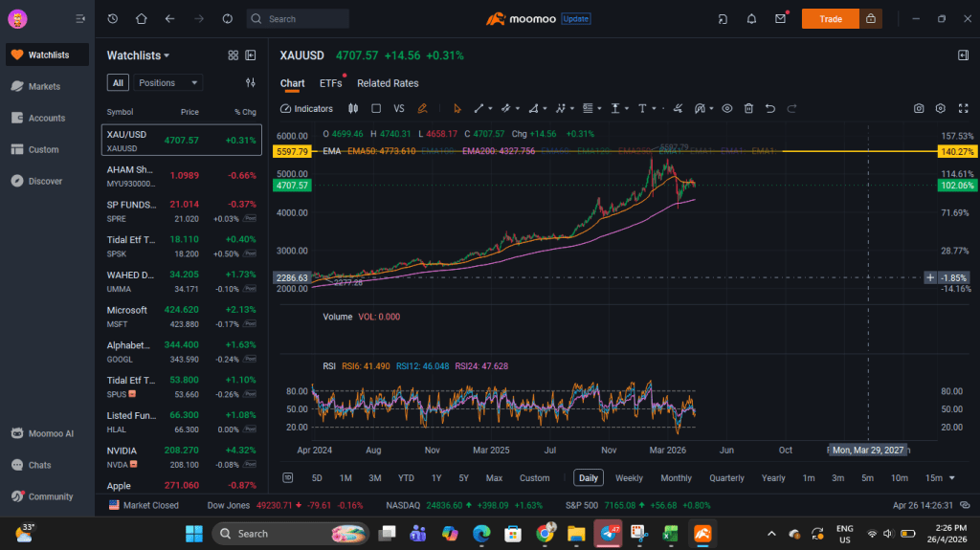
Task: Select the trend line drawing tool
Action: 479,109
